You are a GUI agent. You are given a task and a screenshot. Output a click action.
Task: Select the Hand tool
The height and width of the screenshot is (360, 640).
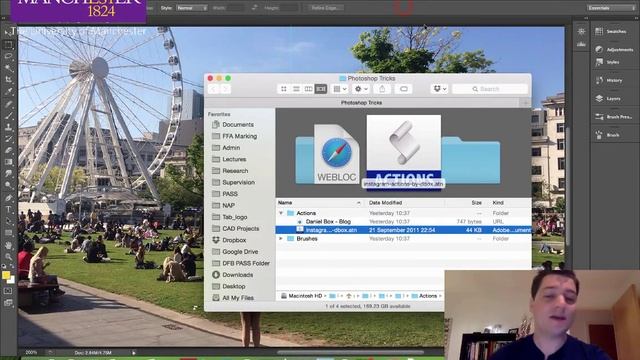coord(8,245)
